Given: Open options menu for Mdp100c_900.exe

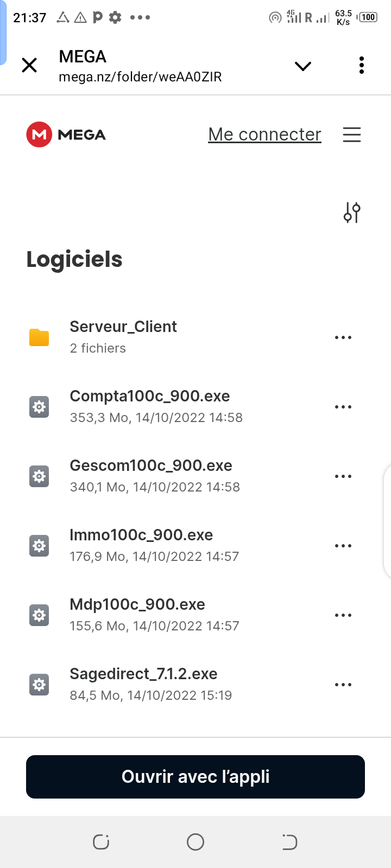Looking at the screenshot, I should (343, 615).
